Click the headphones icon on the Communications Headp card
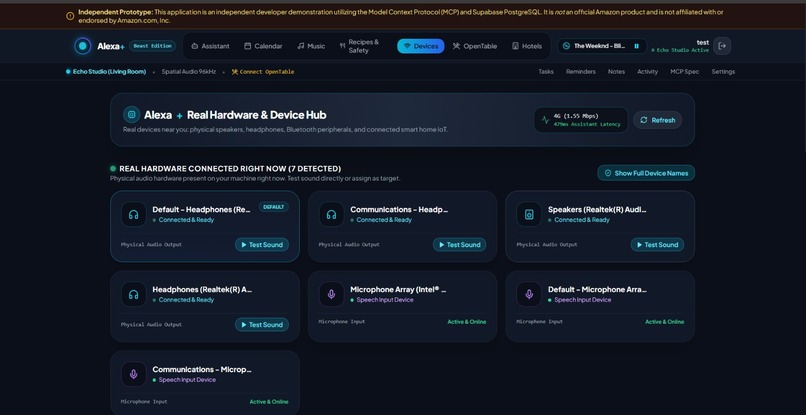 [332, 214]
